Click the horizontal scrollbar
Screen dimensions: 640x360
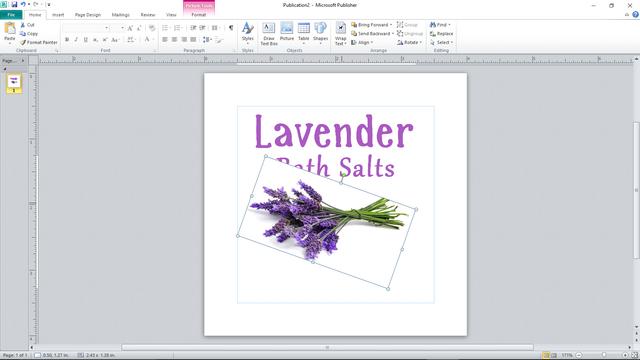[x=327, y=347]
